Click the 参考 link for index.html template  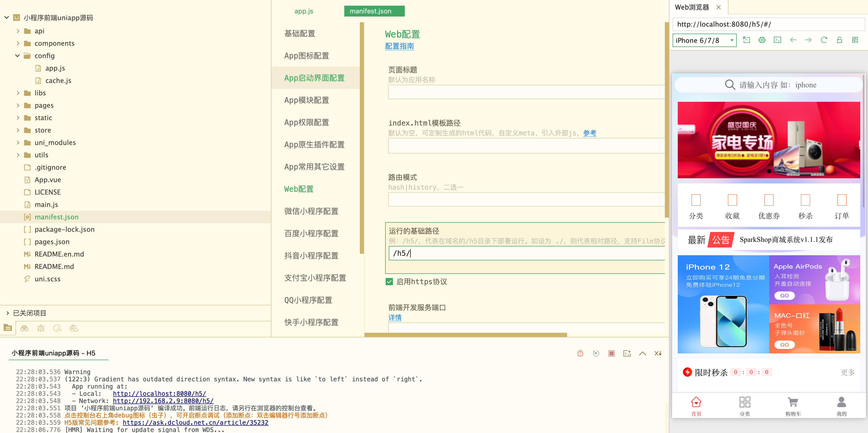pyautogui.click(x=589, y=133)
